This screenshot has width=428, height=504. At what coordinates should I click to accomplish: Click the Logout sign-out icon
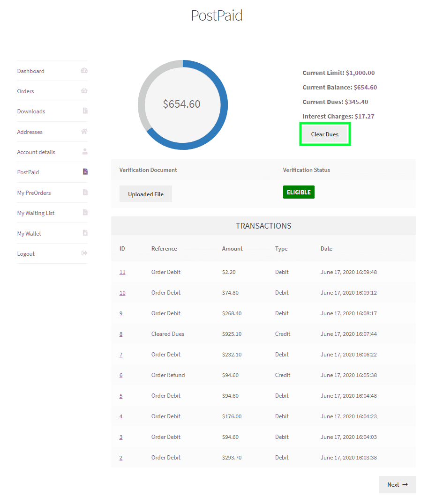click(x=84, y=253)
